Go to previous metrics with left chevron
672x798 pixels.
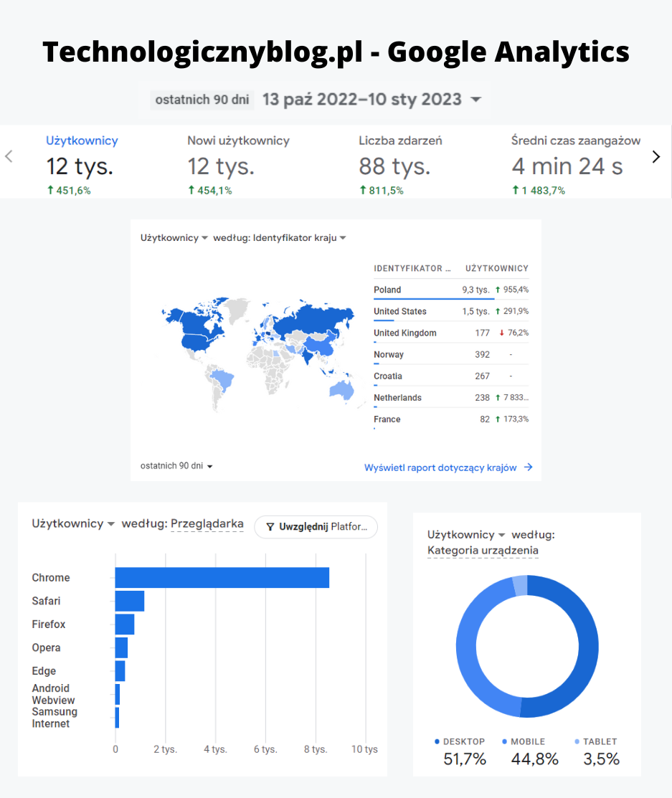9,156
